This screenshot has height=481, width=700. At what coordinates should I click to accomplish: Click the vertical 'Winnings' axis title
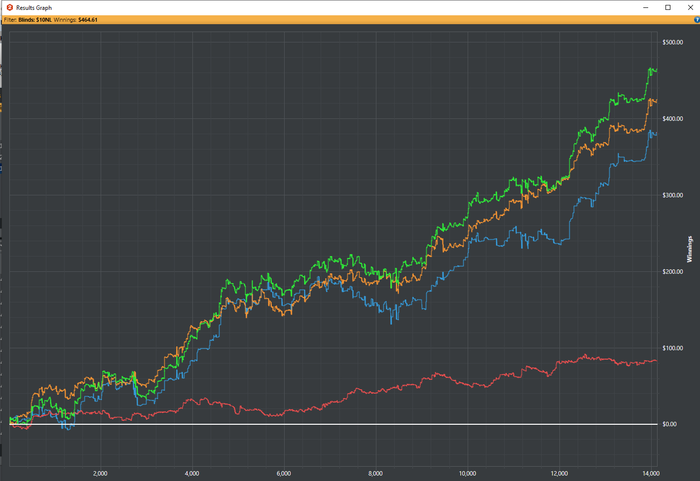(x=690, y=249)
